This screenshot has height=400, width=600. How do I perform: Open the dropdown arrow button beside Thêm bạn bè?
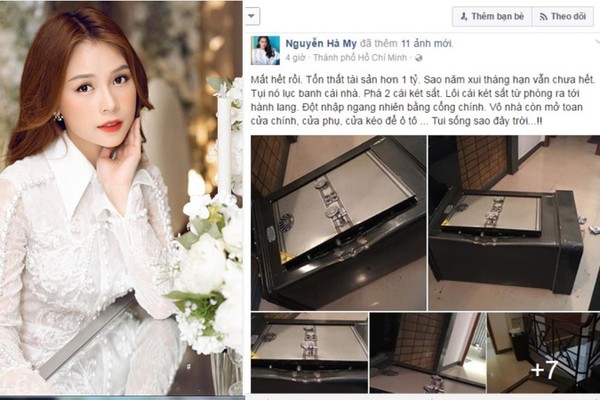point(252,16)
